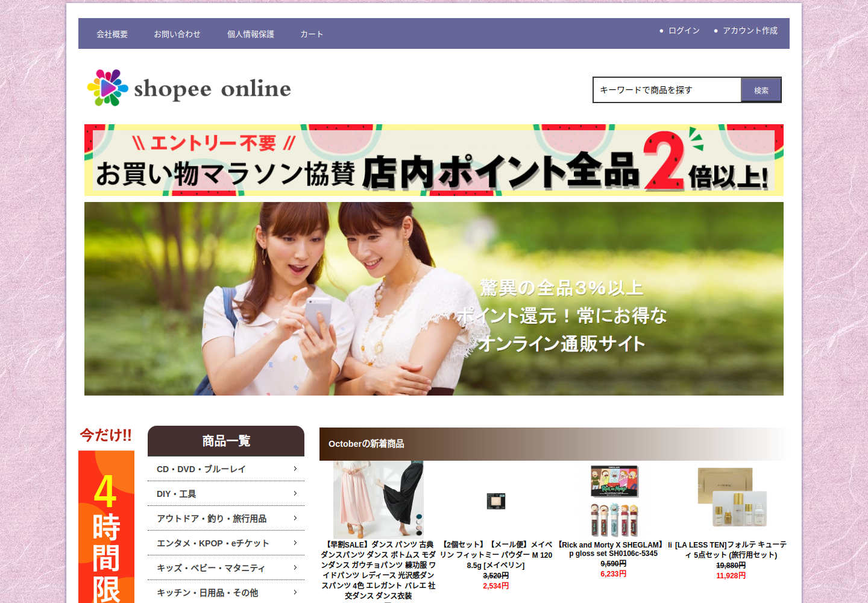
Task: Expand the CD・DVD・ブルーレイ chevron
Action: [x=295, y=469]
